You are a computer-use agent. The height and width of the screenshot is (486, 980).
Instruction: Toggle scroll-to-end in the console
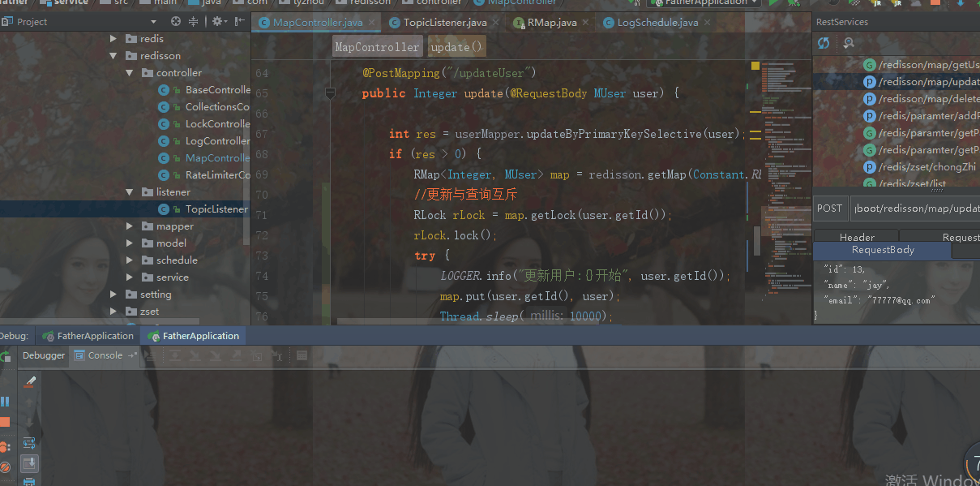coord(29,464)
